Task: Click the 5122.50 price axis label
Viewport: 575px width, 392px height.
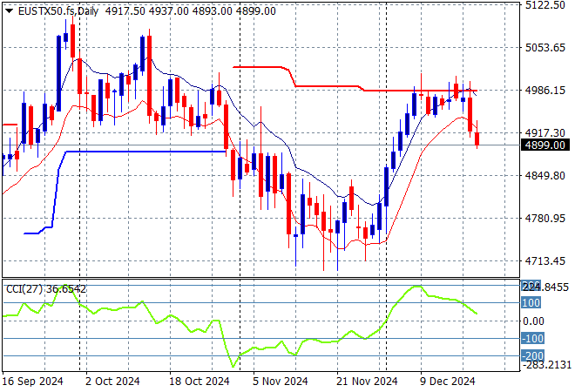Action: 545,5
